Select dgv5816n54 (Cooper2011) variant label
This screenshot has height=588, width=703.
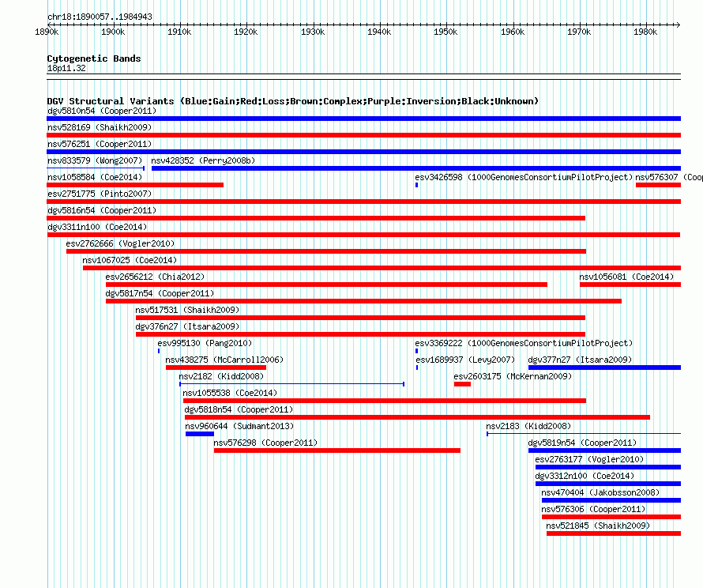tap(102, 210)
